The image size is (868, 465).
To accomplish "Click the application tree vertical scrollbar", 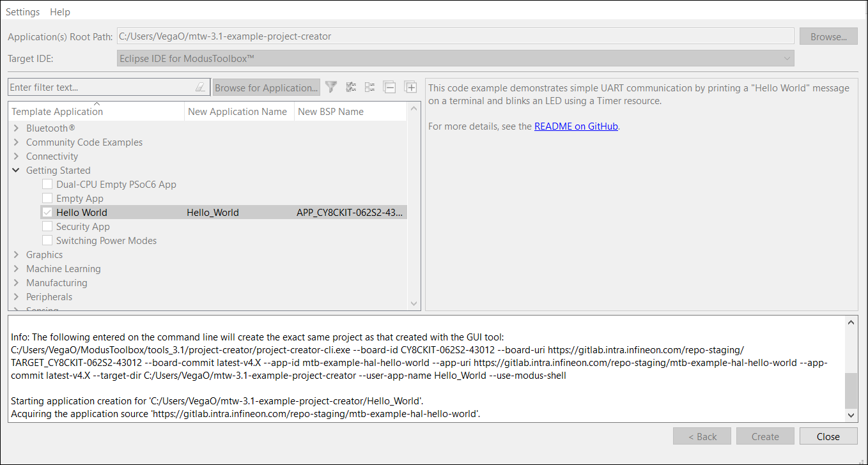I will [x=414, y=208].
